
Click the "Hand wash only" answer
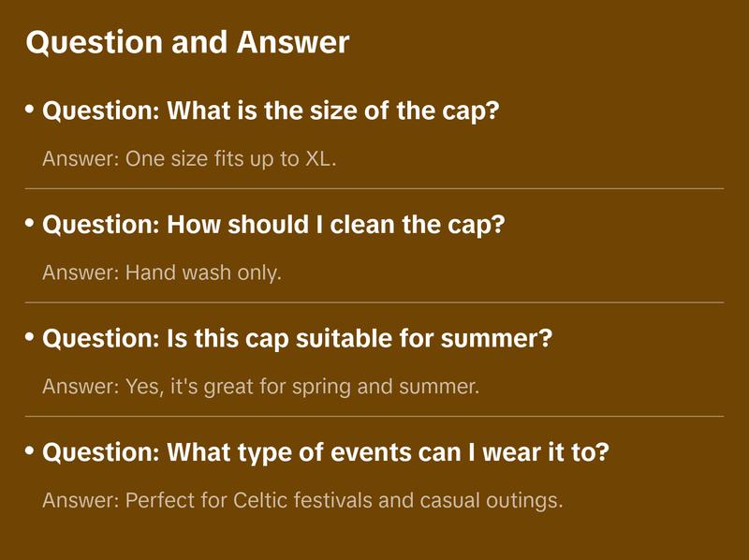[162, 273]
